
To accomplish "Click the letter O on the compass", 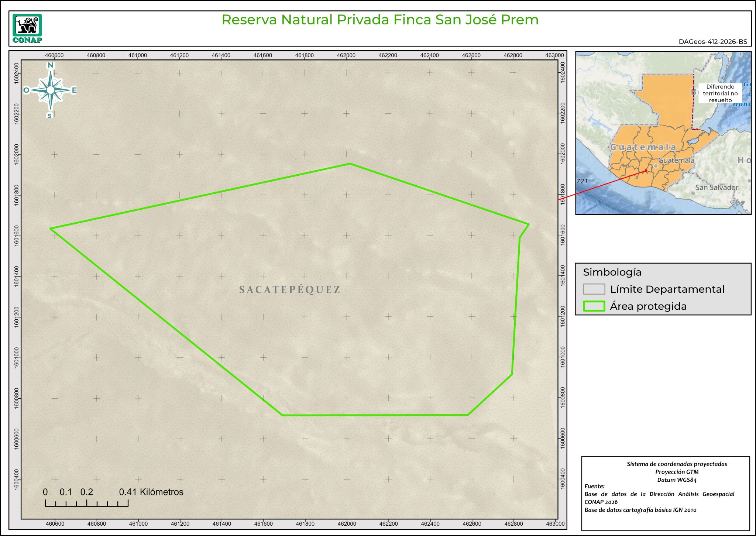I will click(26, 90).
